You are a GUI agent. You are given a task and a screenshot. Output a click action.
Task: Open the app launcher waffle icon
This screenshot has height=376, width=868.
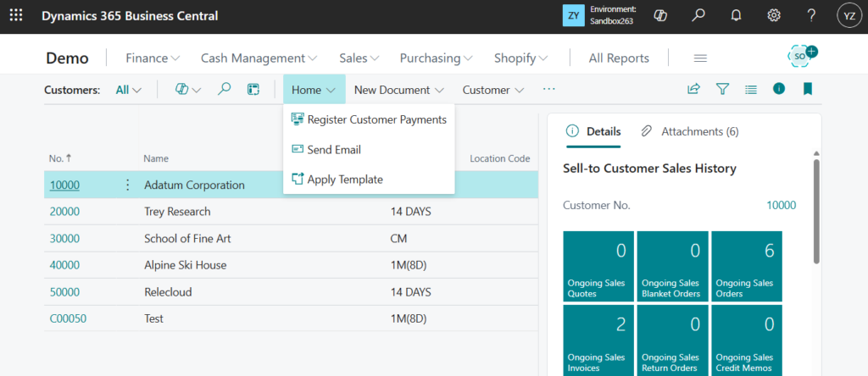coord(17,16)
